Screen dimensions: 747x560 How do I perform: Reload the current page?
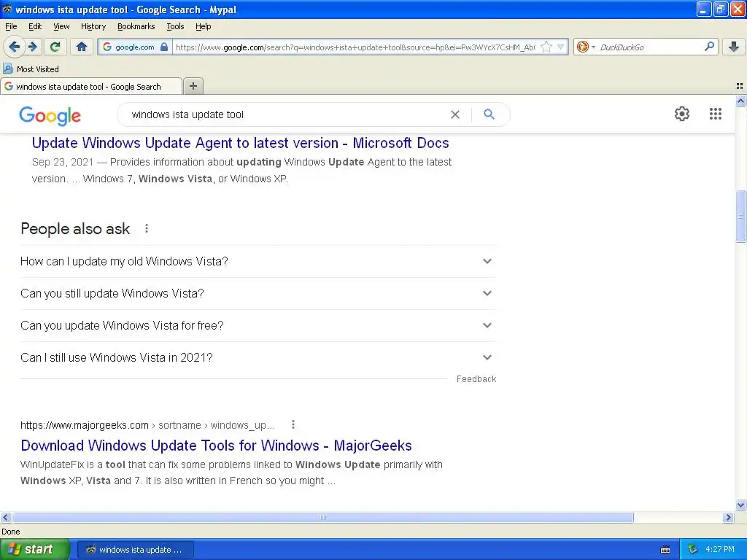(x=55, y=47)
